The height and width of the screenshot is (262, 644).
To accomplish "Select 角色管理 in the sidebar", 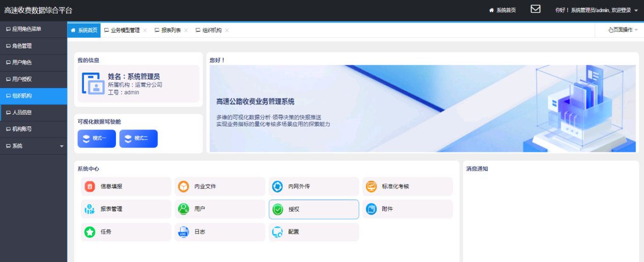I will (x=22, y=46).
